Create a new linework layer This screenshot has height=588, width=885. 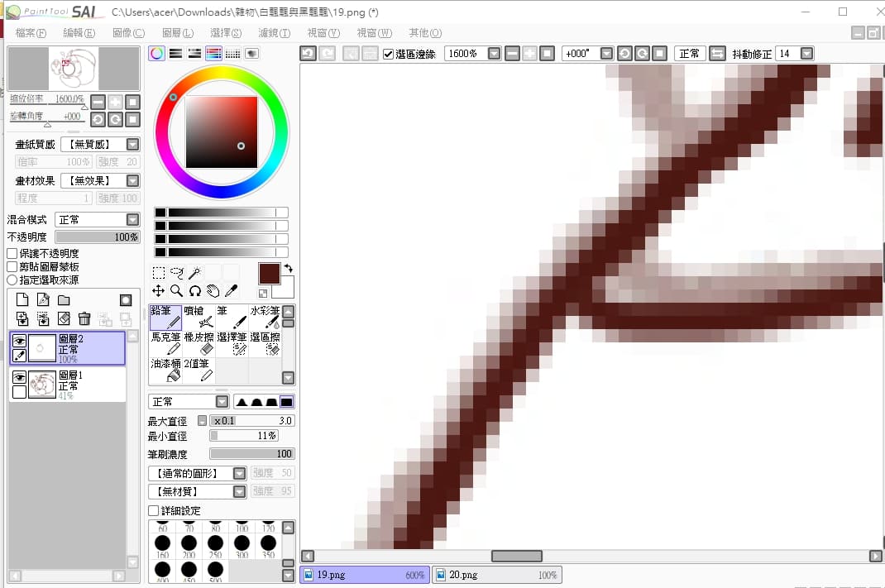[43, 299]
